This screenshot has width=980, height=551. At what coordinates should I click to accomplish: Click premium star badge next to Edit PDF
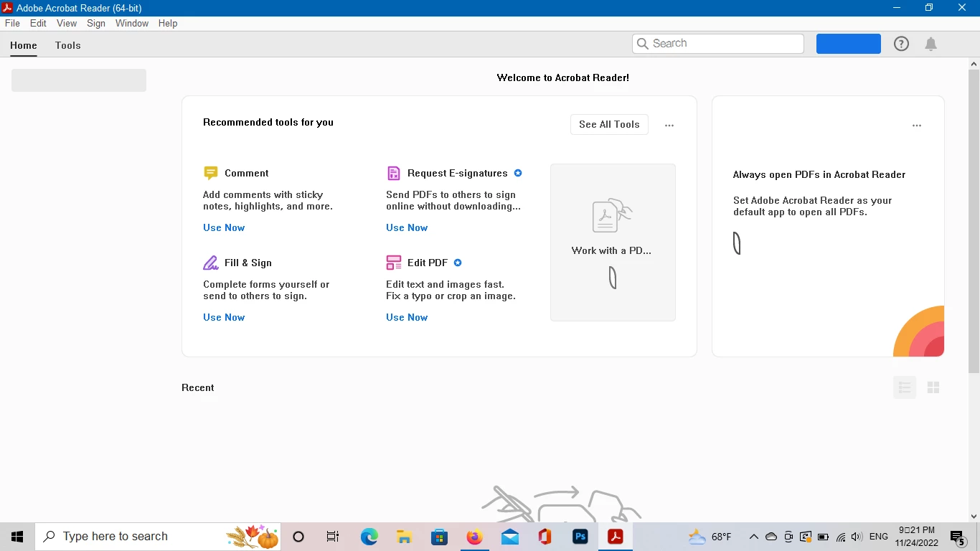[458, 263]
